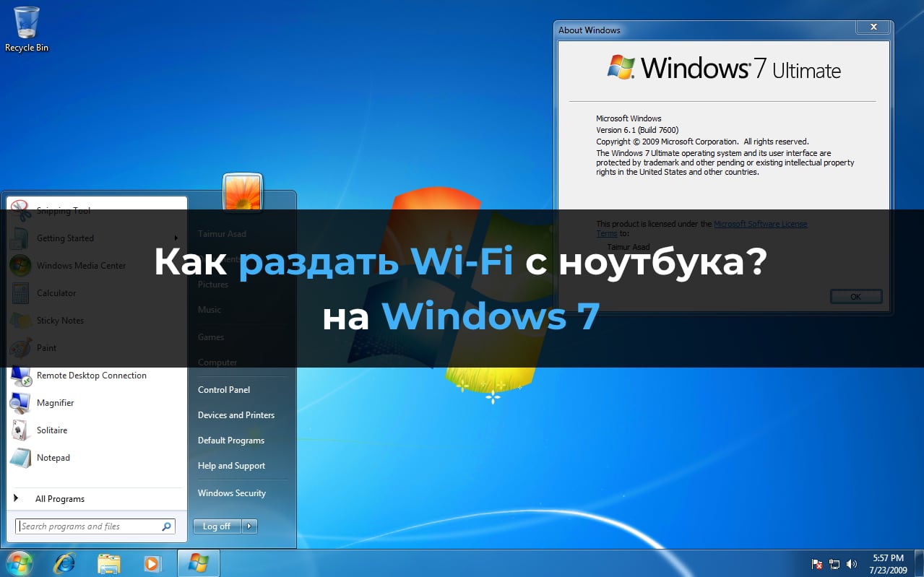Open network status tray icon

click(835, 564)
